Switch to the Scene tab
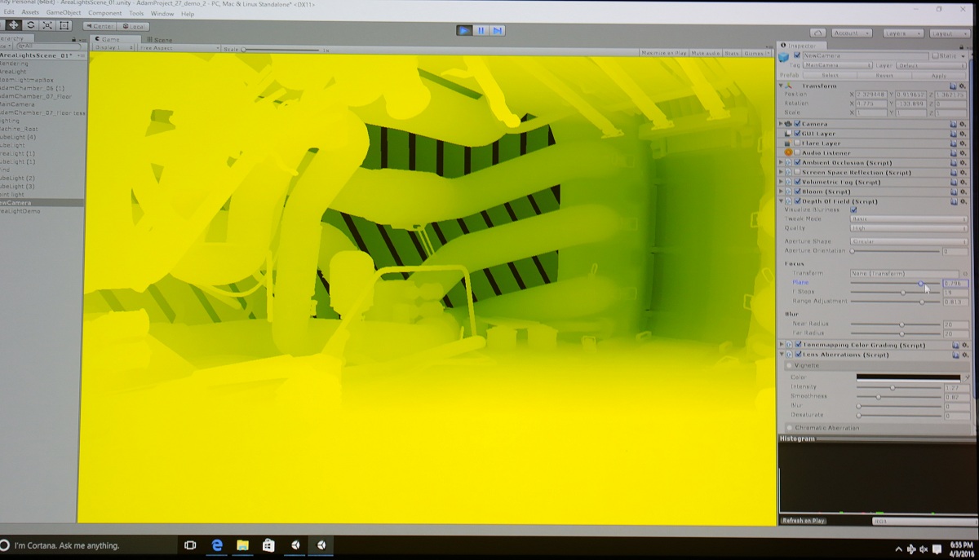Screen dimensions: 979x560 (160, 39)
